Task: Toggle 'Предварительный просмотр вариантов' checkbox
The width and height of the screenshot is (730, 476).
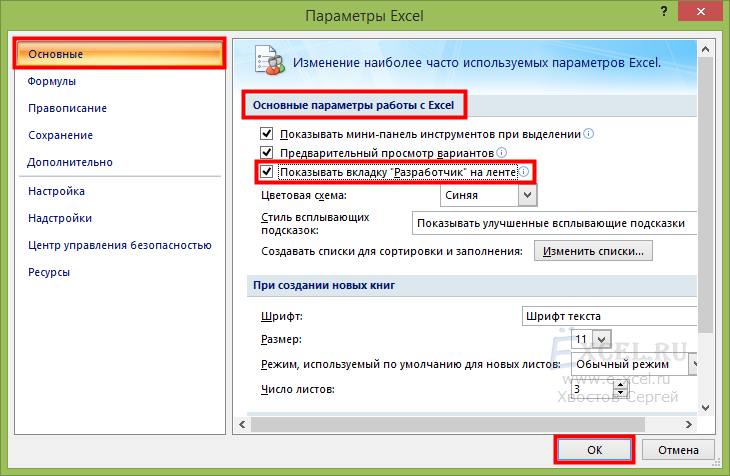Action: [266, 153]
